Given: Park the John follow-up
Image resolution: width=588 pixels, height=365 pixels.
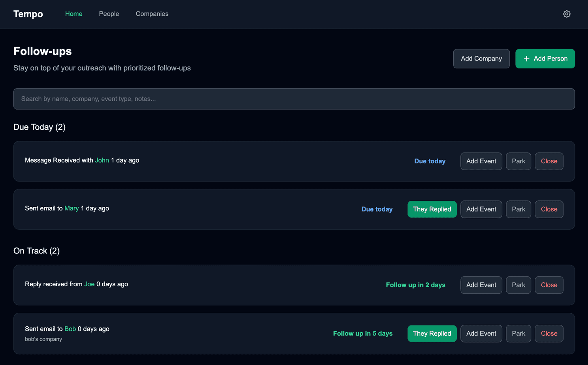Looking at the screenshot, I should point(518,161).
